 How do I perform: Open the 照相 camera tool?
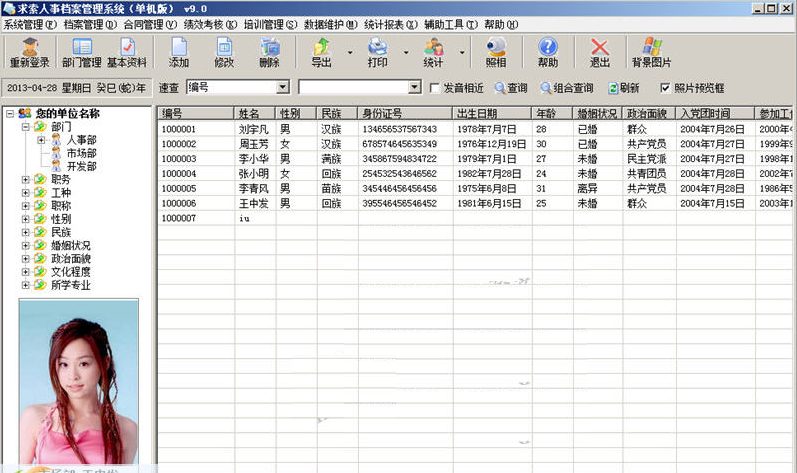pos(496,52)
